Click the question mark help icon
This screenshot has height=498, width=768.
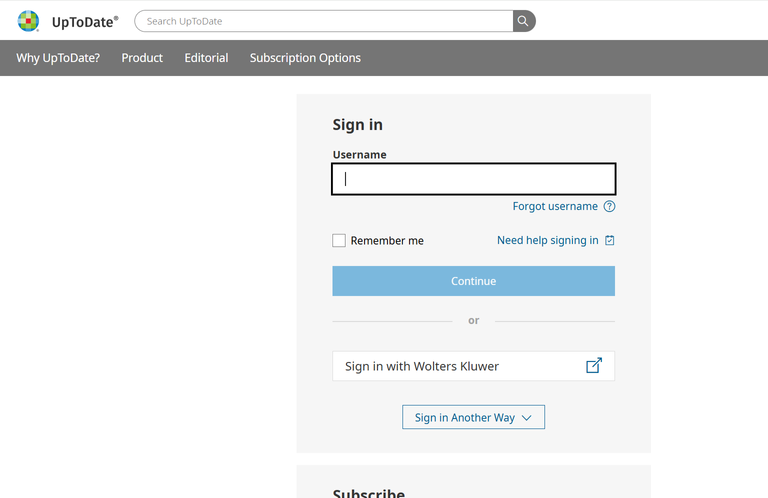[609, 207]
